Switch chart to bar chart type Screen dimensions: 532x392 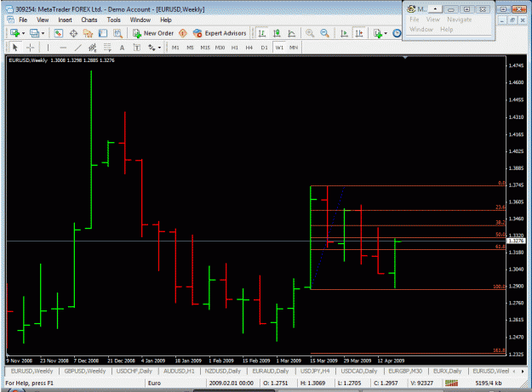click(262, 33)
